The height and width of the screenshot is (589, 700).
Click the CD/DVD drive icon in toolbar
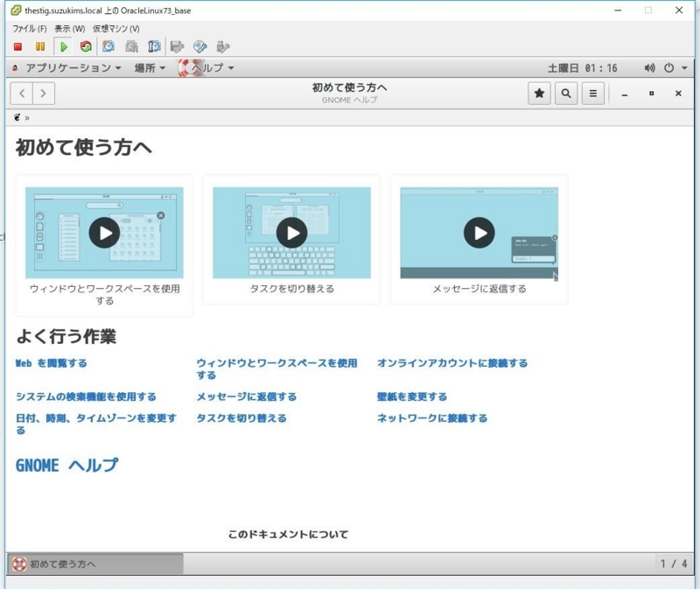coord(200,46)
